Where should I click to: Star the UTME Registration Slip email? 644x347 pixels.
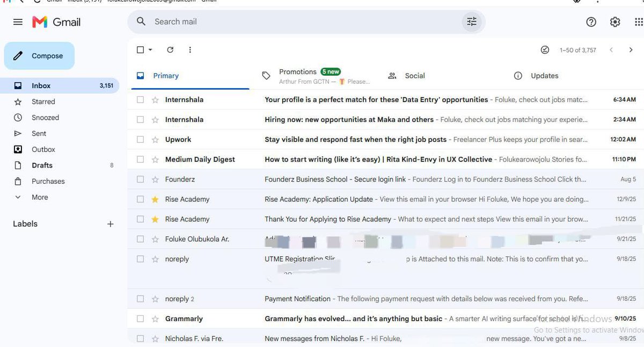(155, 259)
